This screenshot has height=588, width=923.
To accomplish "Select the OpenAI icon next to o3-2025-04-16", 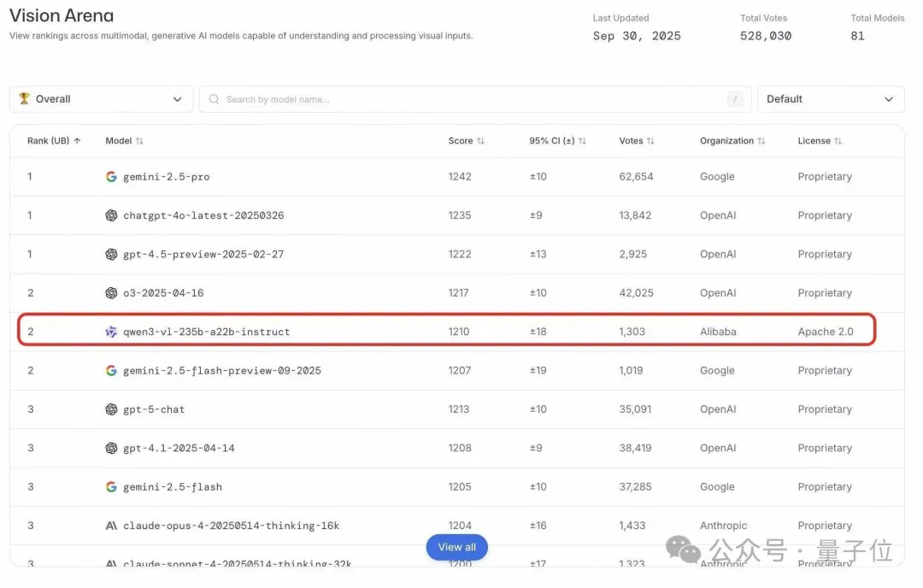I will pyautogui.click(x=111, y=292).
